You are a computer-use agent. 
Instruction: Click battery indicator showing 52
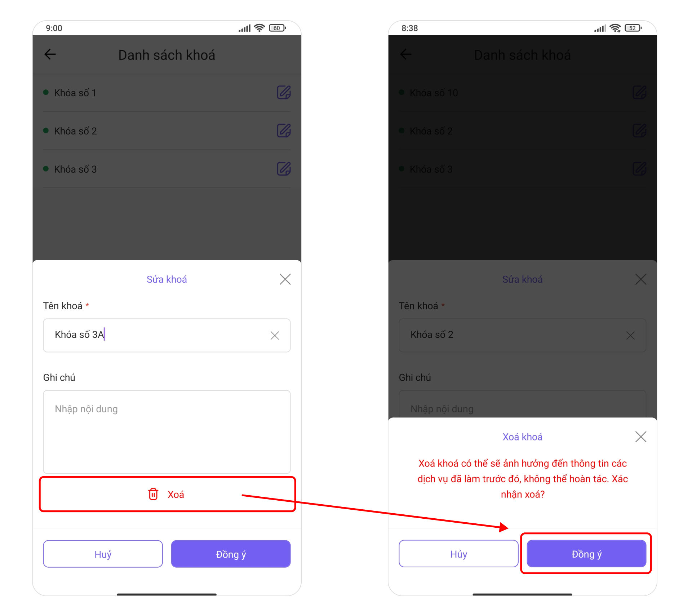point(633,28)
